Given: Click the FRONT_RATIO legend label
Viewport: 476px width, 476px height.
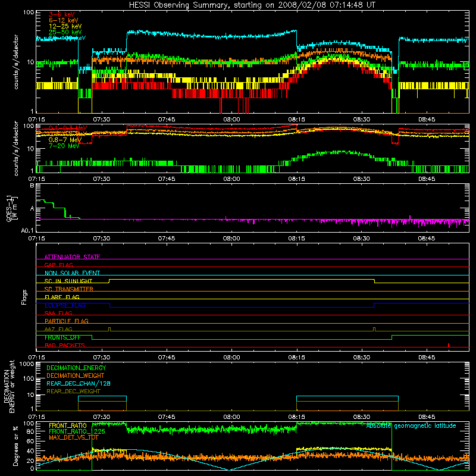Looking at the screenshot, I should pos(68,425).
